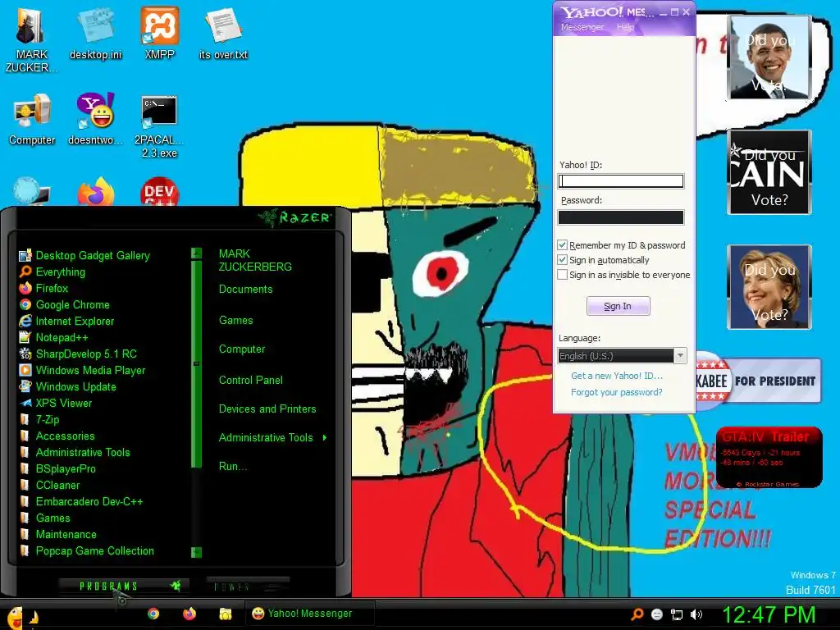840x630 pixels.
Task: Open the DEV C++ desktop shortcut
Action: [x=159, y=192]
